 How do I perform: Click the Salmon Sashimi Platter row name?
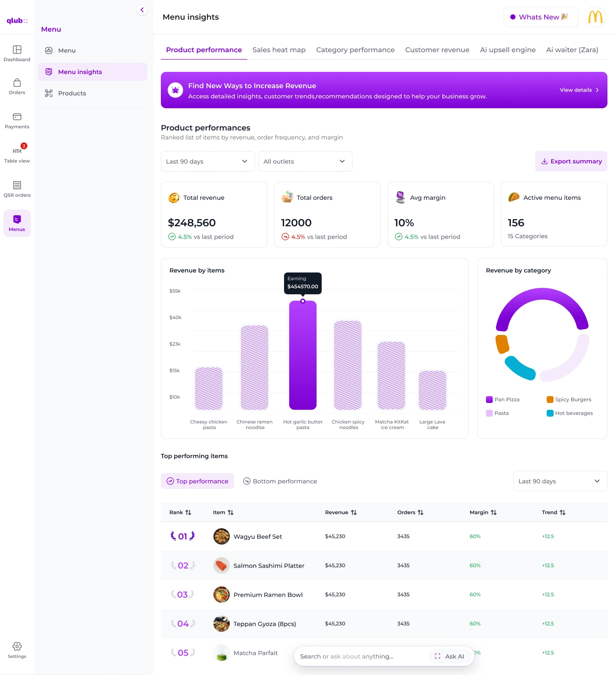pyautogui.click(x=269, y=565)
